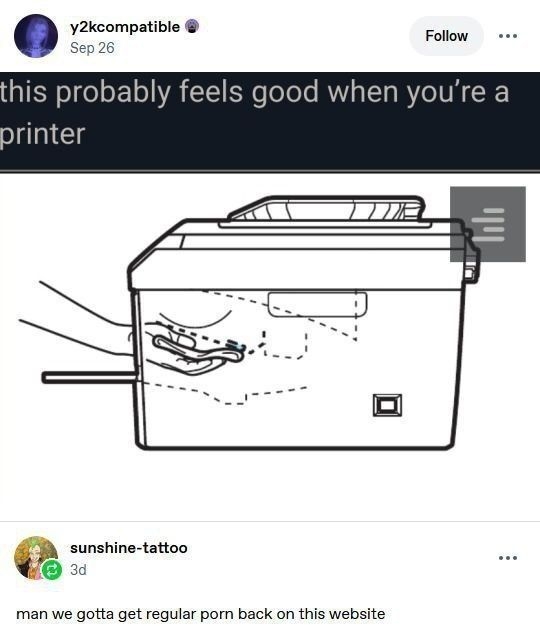Click the printer's top paper tray

tap(326, 211)
